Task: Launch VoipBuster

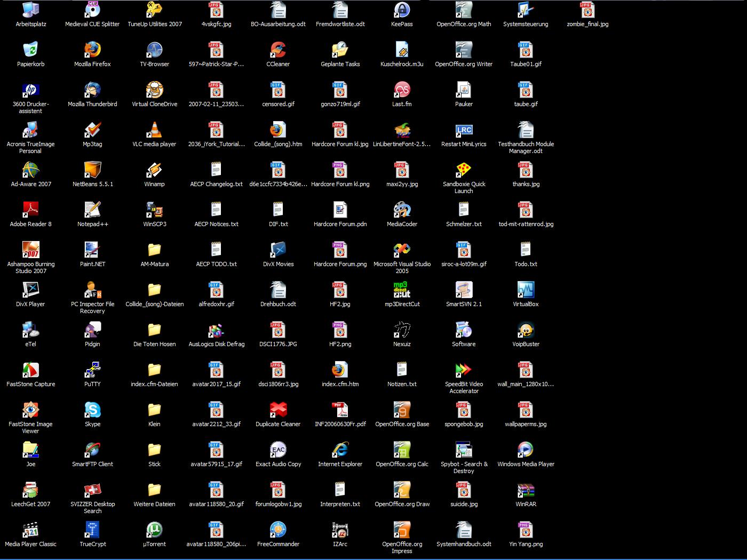Action: click(x=526, y=330)
